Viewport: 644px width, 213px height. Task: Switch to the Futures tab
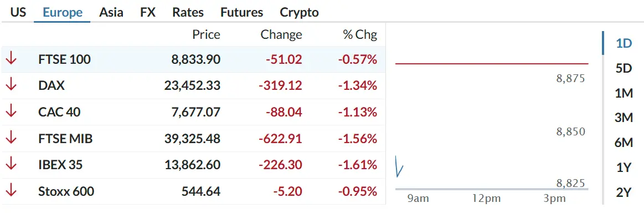[x=241, y=12]
